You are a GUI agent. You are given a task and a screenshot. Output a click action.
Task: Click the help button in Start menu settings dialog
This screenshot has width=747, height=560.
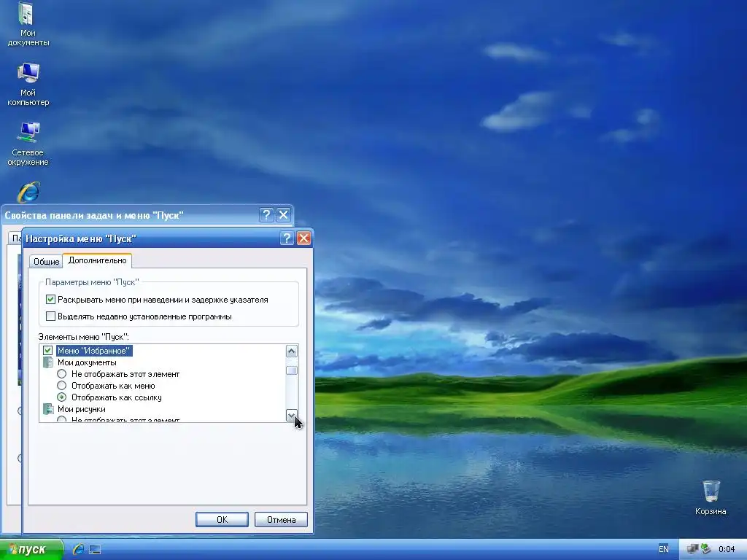pyautogui.click(x=287, y=238)
